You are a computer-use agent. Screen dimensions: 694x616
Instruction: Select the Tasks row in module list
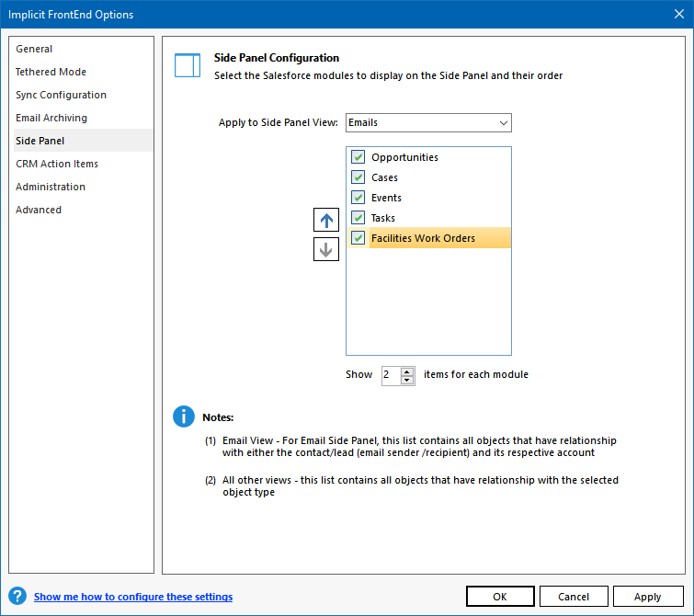point(383,218)
